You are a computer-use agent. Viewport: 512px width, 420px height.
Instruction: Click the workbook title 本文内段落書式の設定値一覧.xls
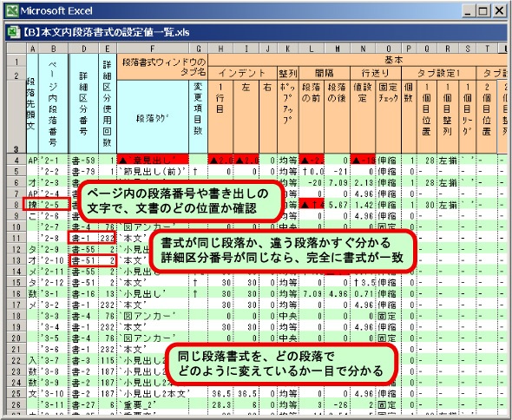[115, 32]
